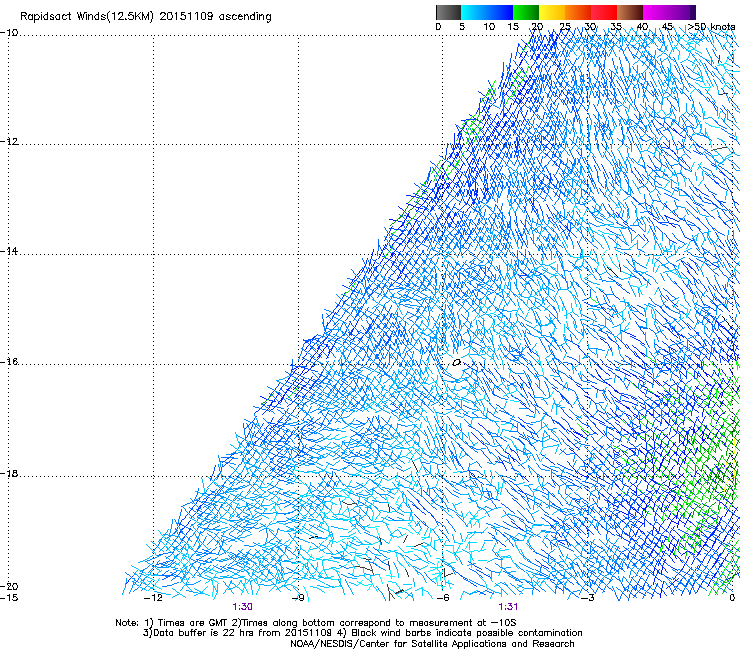Click the '-20' latitude label
740x650 pixels.
[9, 586]
